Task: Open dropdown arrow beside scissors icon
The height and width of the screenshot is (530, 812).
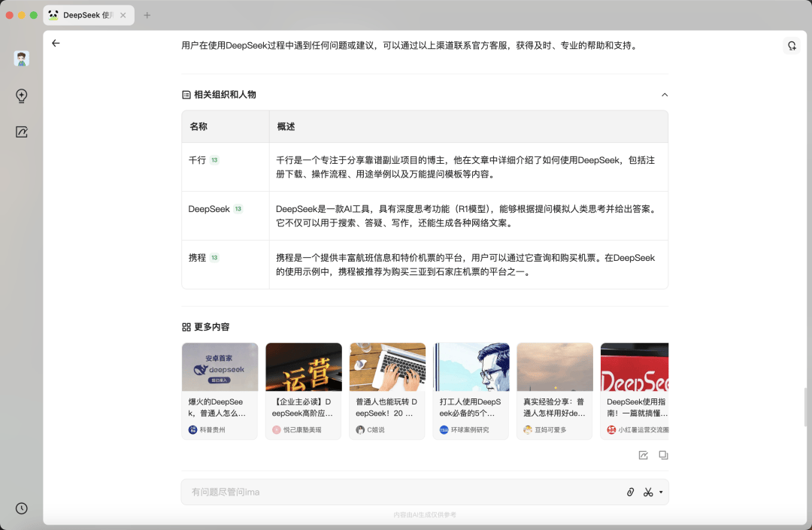Action: pos(661,492)
